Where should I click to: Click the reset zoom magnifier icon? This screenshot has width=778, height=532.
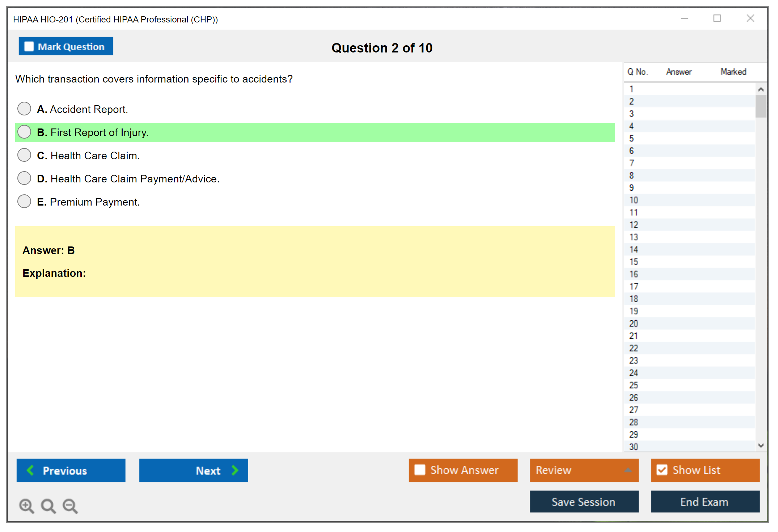pos(48,506)
